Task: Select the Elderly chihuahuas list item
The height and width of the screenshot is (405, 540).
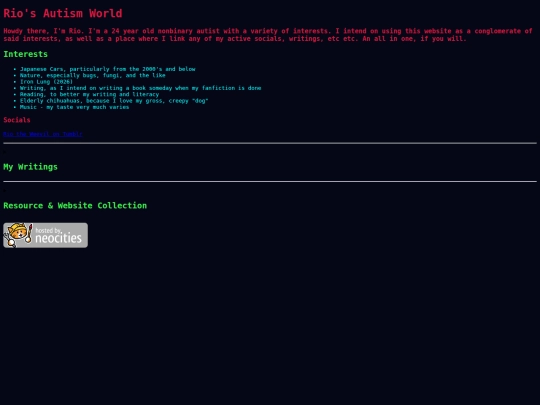Action: [114, 101]
